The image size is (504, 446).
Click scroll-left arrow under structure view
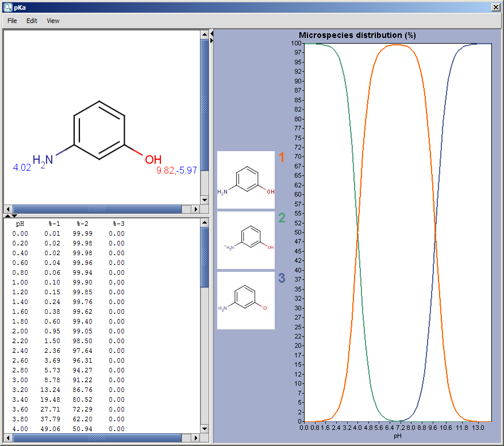tap(8, 209)
